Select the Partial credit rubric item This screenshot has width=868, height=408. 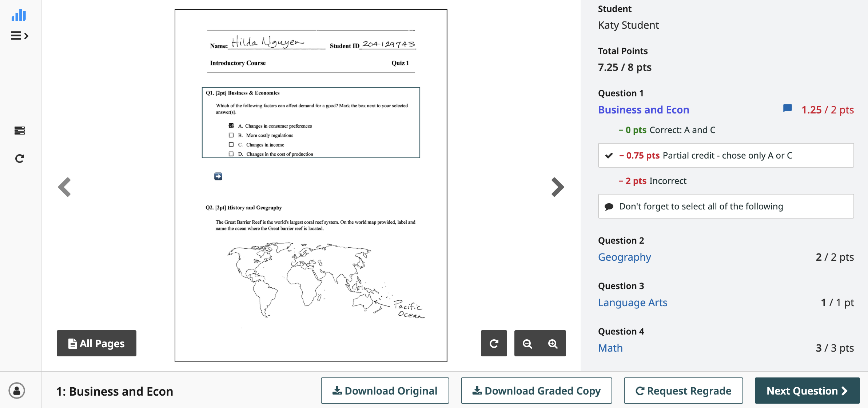click(726, 155)
